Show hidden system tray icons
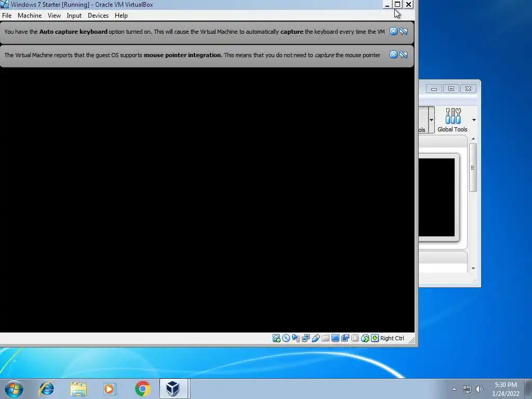 point(454,389)
